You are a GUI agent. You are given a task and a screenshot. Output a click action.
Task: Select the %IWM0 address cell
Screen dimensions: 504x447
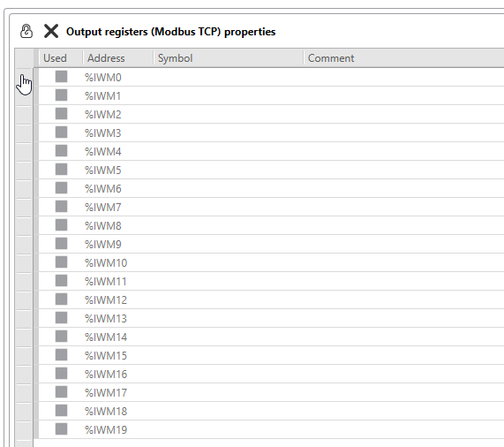118,77
